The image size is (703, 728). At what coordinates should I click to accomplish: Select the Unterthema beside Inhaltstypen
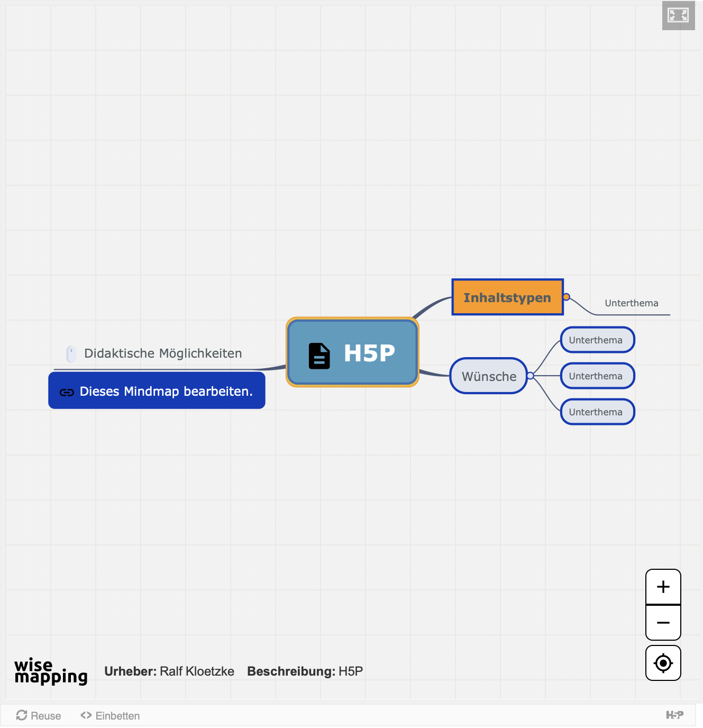631,303
